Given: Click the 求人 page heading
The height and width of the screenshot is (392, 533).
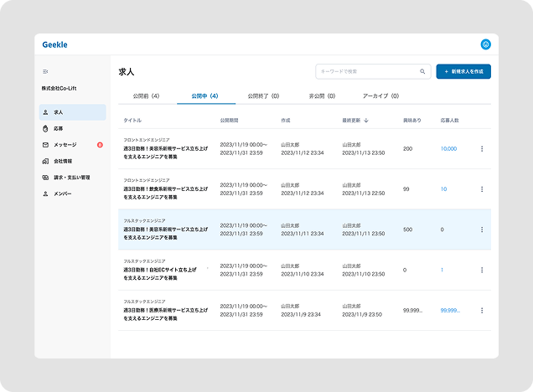Looking at the screenshot, I should (127, 72).
